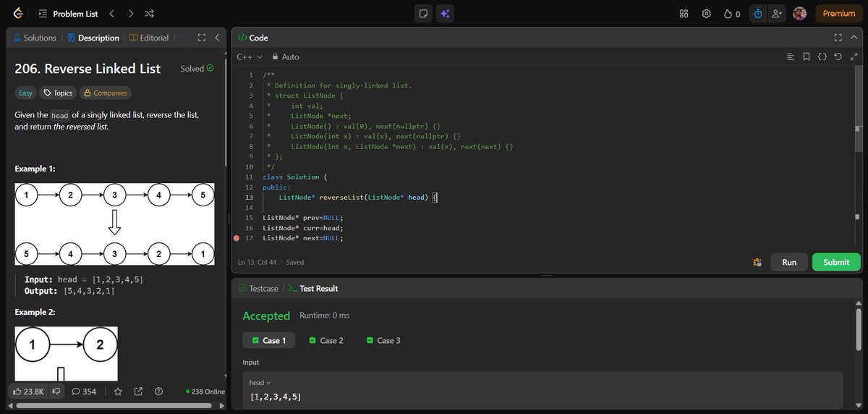Start the stopwatch timer
Viewport: 868px width, 414px height.
coord(757,14)
